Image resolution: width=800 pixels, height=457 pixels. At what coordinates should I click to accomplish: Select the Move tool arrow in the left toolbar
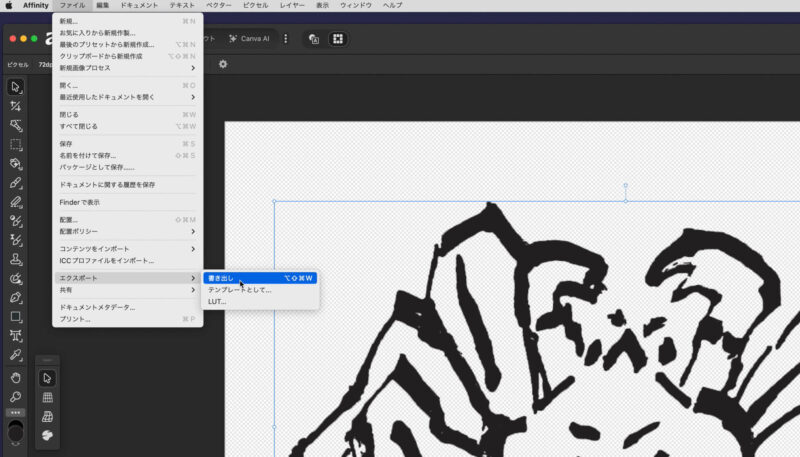tap(15, 87)
